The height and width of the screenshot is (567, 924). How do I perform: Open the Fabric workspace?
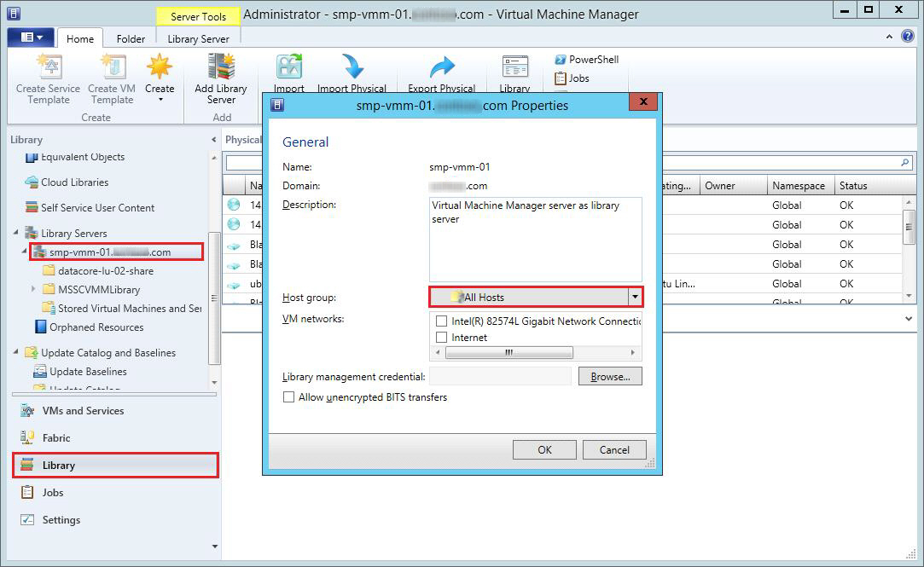coord(56,437)
